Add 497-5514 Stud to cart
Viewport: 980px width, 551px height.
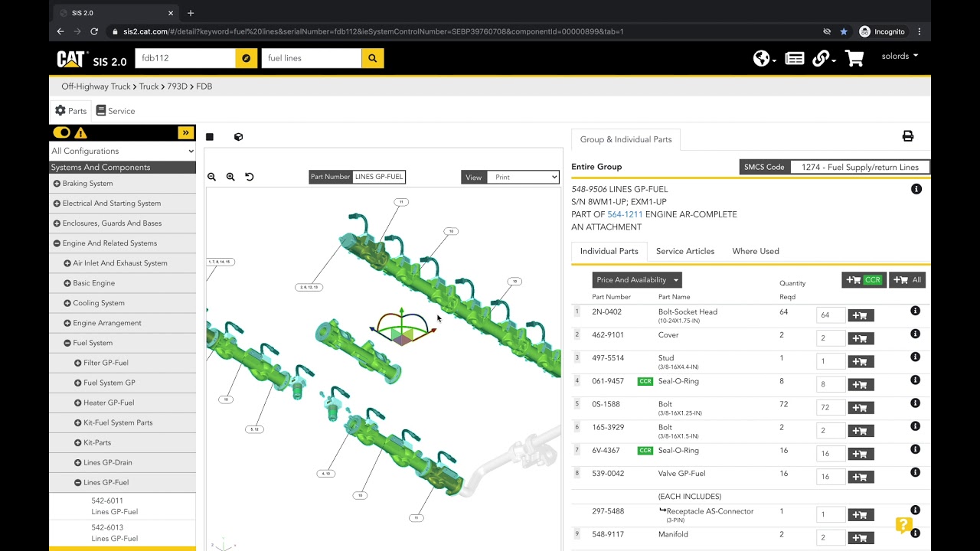(x=861, y=361)
